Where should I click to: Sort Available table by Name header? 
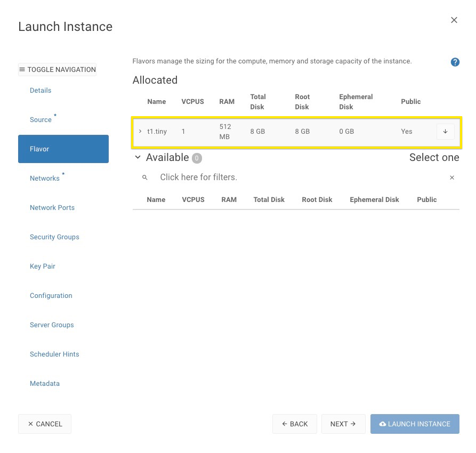pos(156,200)
